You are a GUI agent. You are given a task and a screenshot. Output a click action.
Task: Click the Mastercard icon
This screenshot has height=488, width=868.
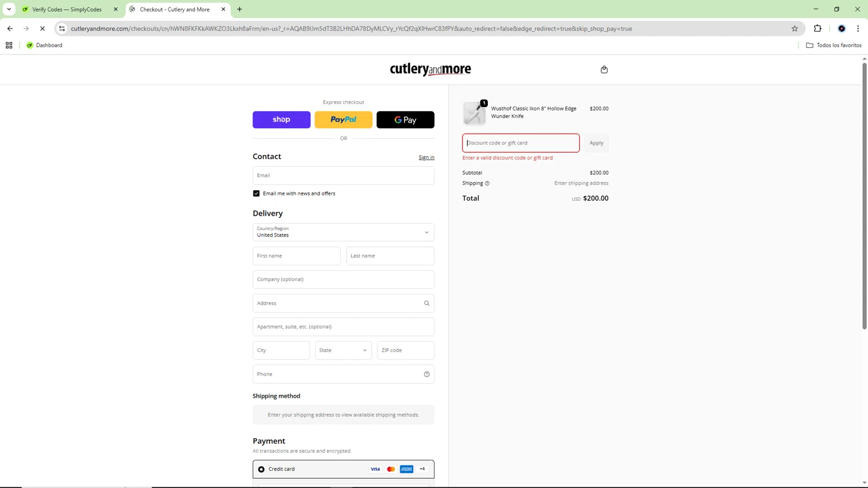(391, 469)
